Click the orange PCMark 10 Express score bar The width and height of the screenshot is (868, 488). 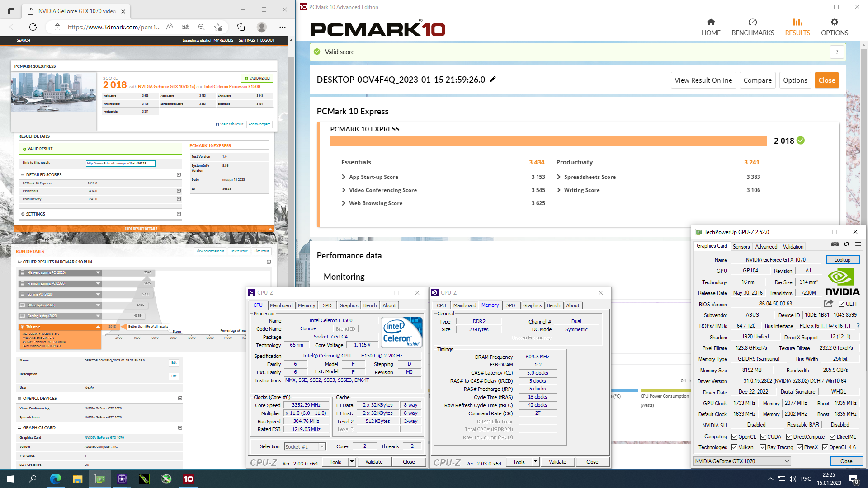(548, 141)
